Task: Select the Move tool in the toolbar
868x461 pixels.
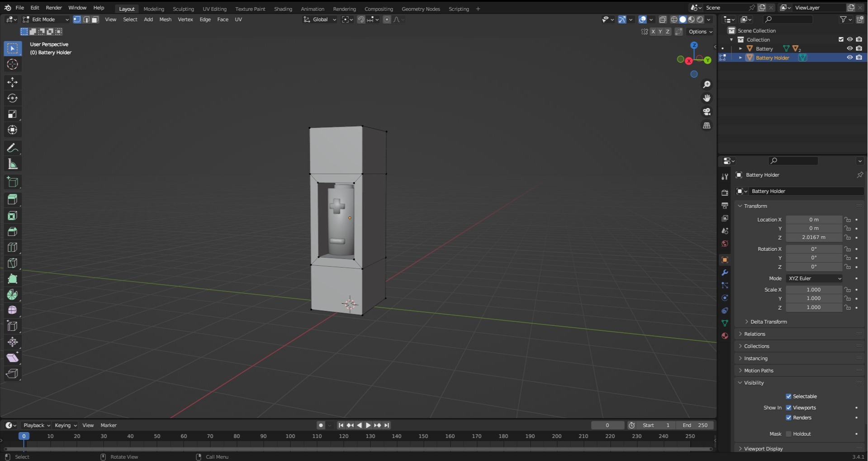Action: pos(12,82)
